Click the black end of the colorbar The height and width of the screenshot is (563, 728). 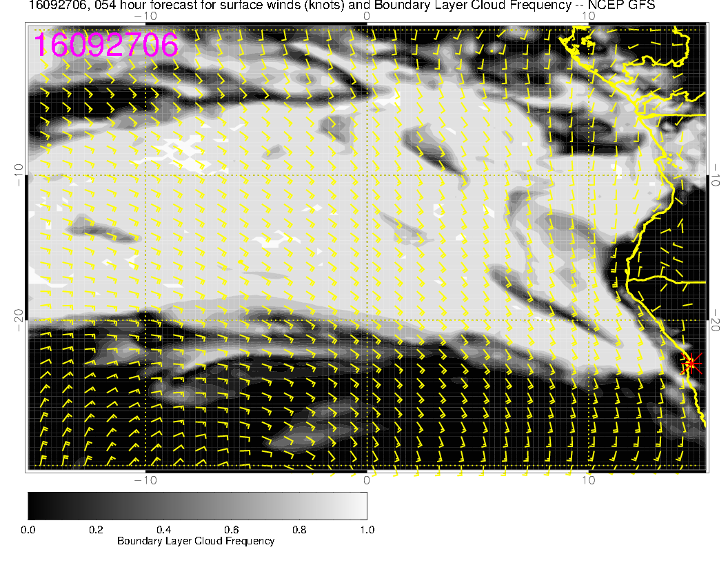(33, 505)
